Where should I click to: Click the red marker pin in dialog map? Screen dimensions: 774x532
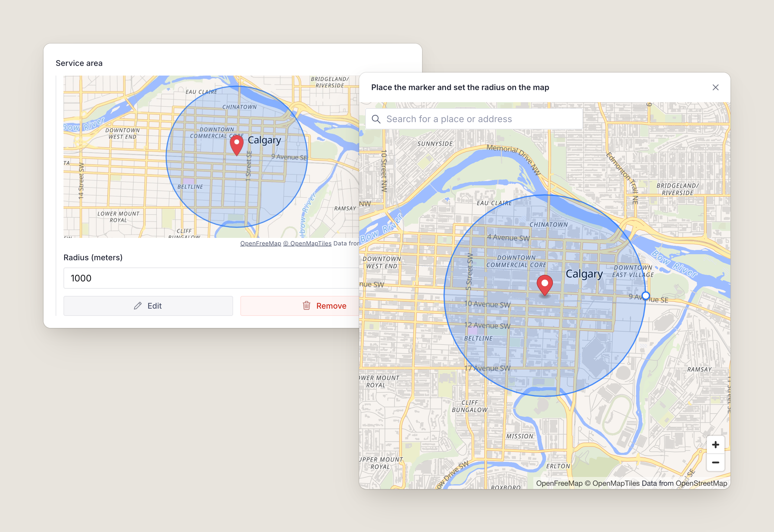(545, 285)
